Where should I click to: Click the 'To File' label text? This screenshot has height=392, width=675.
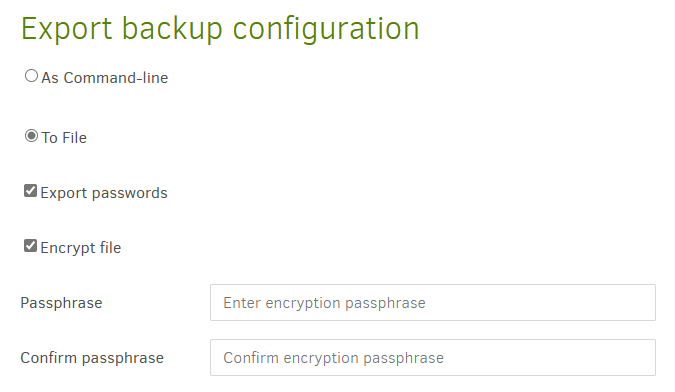[x=64, y=138]
